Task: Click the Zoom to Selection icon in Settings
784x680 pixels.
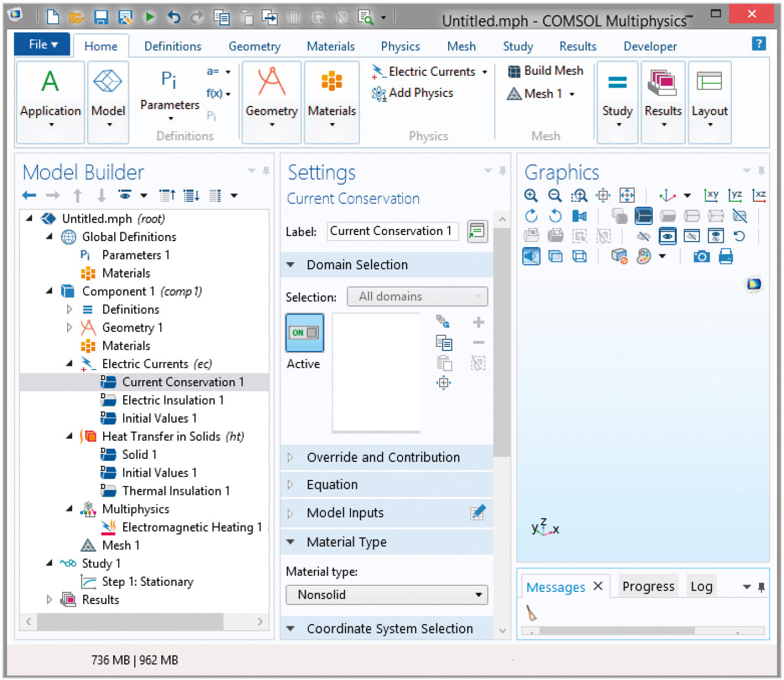Action: coord(444,383)
